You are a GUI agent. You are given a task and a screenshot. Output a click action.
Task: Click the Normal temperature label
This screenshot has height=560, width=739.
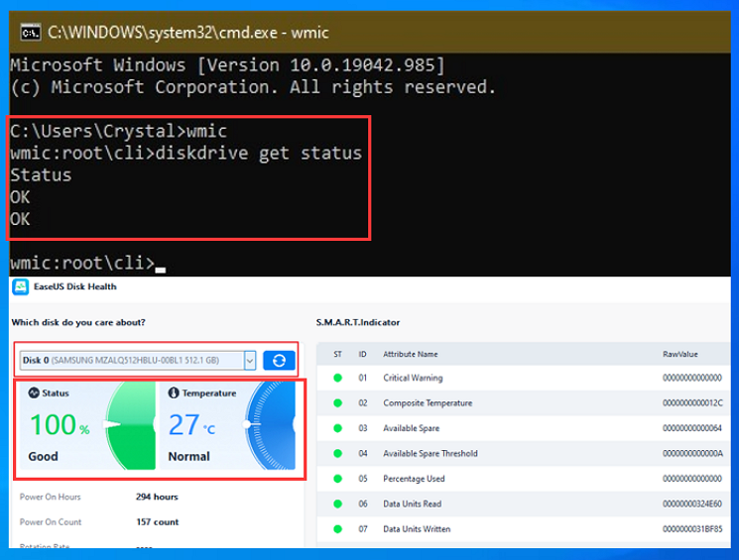click(x=188, y=456)
